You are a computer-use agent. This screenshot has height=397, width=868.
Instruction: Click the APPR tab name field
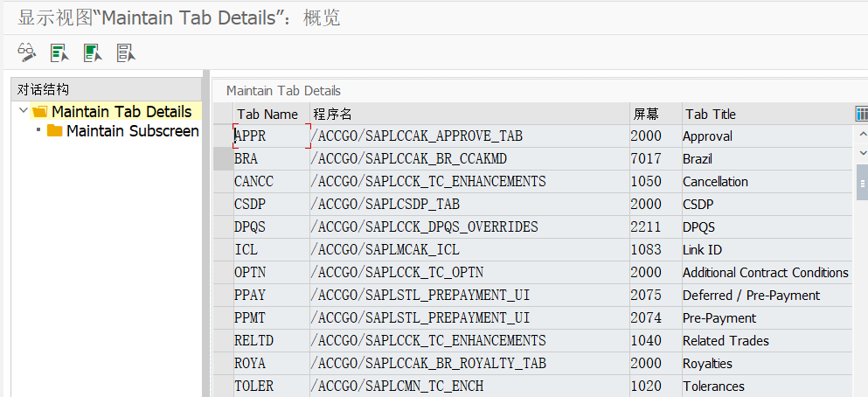pos(271,136)
